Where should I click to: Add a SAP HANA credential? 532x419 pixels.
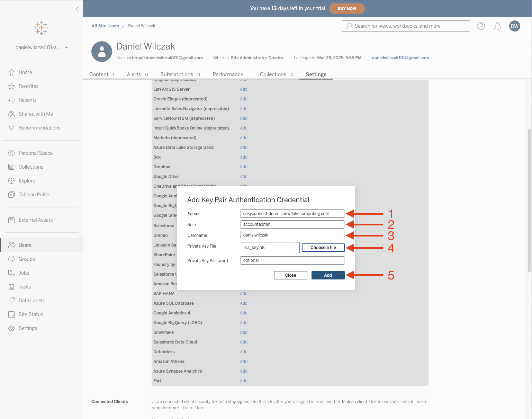[x=244, y=294]
